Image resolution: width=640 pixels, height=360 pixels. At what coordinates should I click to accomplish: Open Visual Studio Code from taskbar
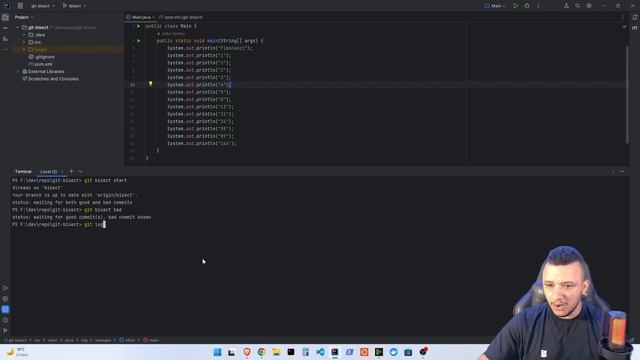click(x=320, y=352)
